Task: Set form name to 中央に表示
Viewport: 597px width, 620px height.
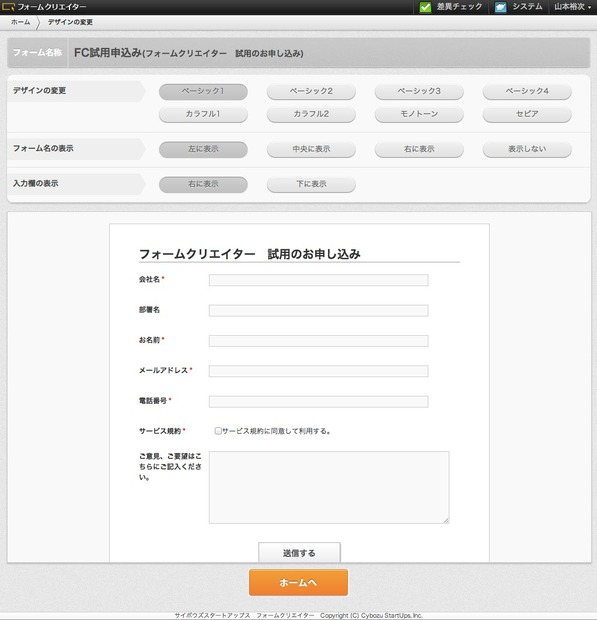Action: pyautogui.click(x=311, y=149)
